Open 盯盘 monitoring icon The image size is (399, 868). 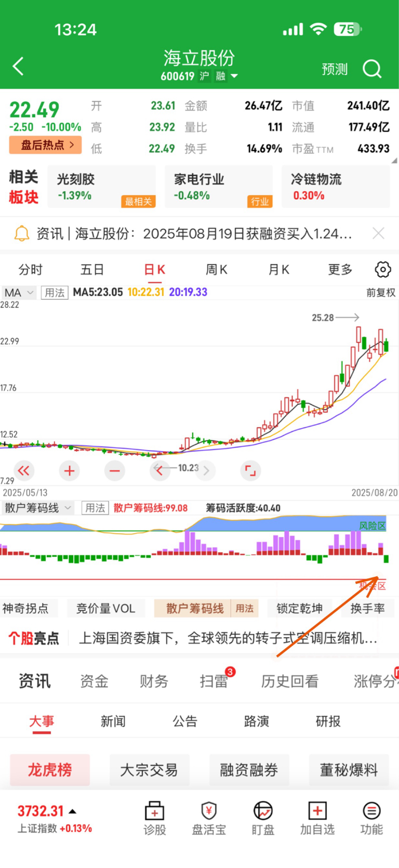click(x=263, y=818)
